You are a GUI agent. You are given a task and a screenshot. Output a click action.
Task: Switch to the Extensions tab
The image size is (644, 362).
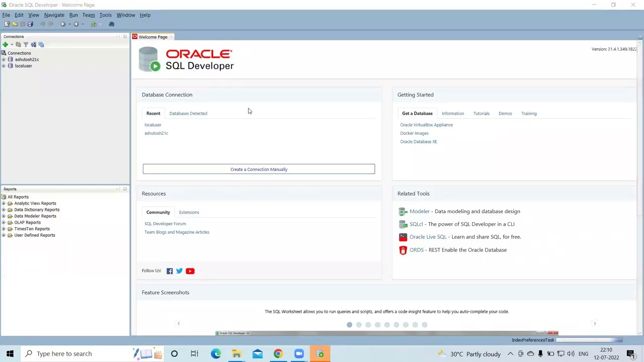click(x=189, y=212)
